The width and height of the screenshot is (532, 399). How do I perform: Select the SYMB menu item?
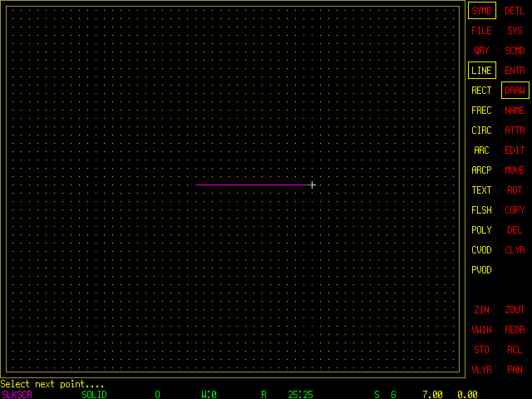[x=482, y=11]
